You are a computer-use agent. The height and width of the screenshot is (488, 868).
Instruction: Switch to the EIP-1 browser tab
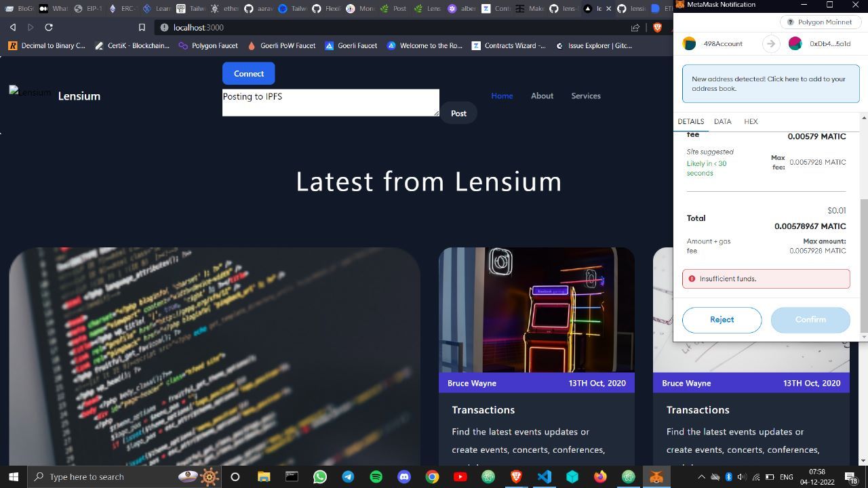pyautogui.click(x=88, y=9)
